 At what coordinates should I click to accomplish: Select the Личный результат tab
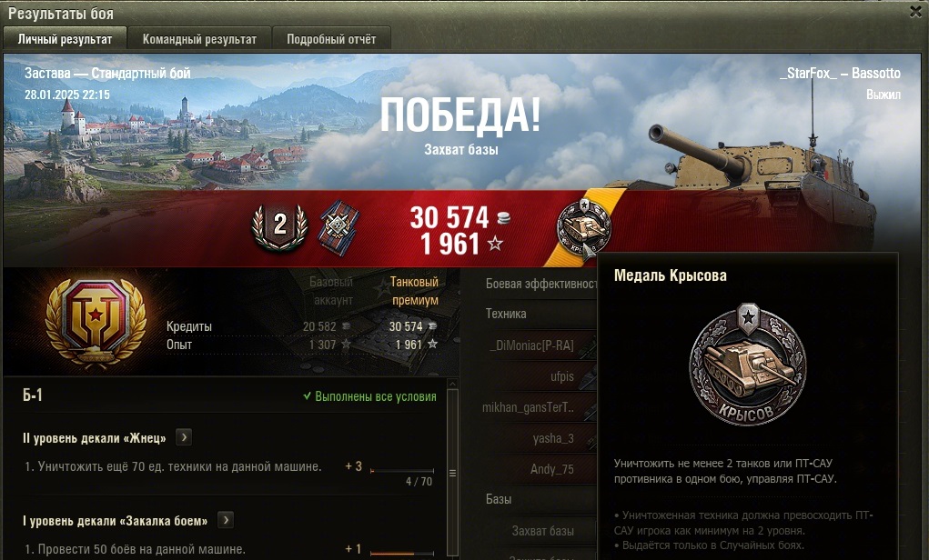65,39
